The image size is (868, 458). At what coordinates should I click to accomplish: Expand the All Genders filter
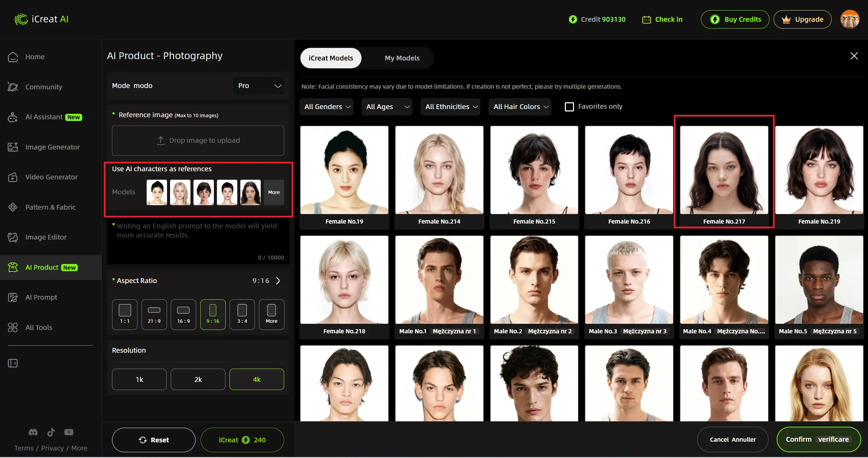(x=327, y=107)
